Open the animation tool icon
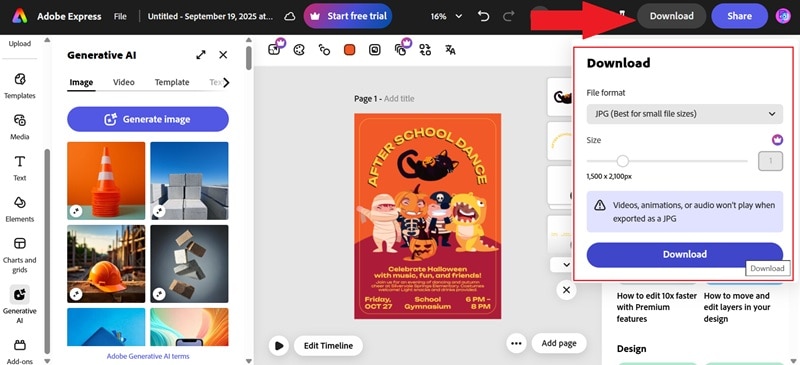The width and height of the screenshot is (800, 365). [x=324, y=50]
